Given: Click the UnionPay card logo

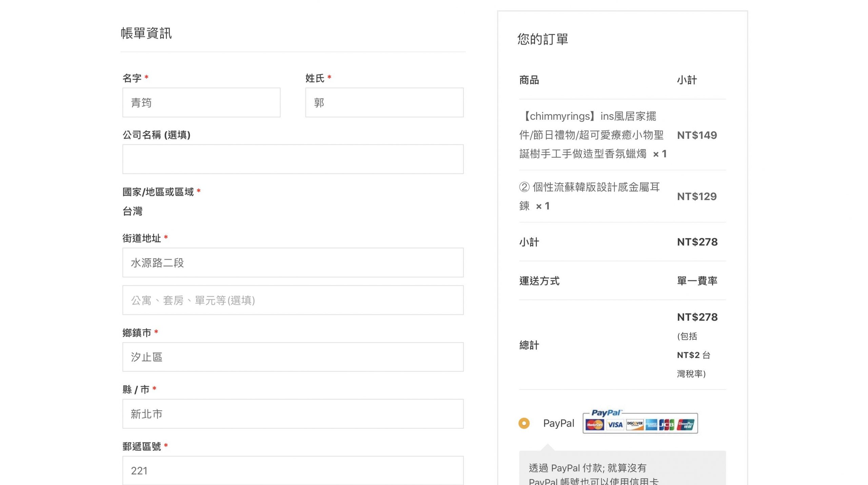Looking at the screenshot, I should [x=686, y=424].
